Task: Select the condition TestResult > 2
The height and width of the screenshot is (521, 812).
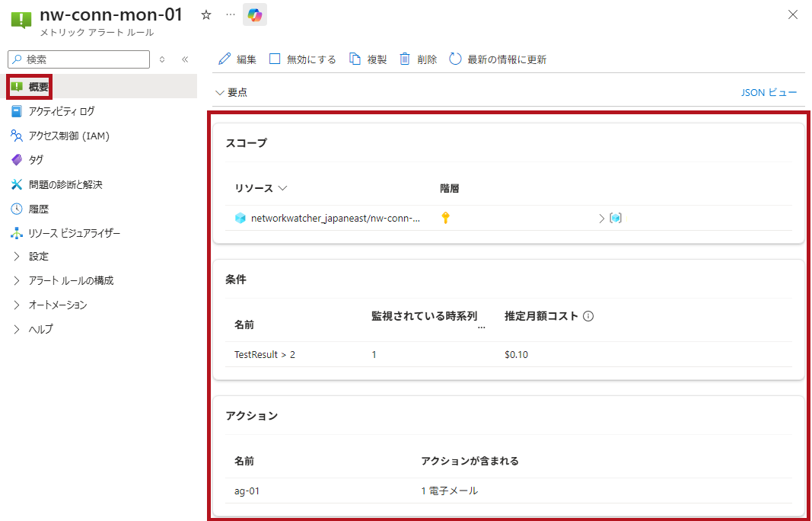Action: (265, 355)
